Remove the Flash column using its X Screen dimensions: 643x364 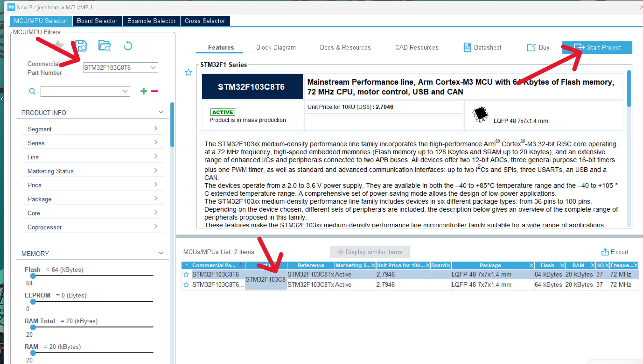[562, 265]
